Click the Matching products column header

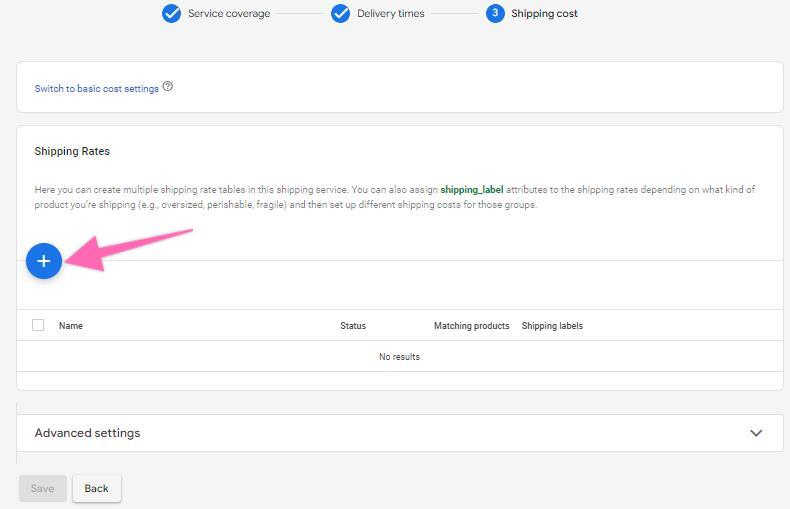471,326
